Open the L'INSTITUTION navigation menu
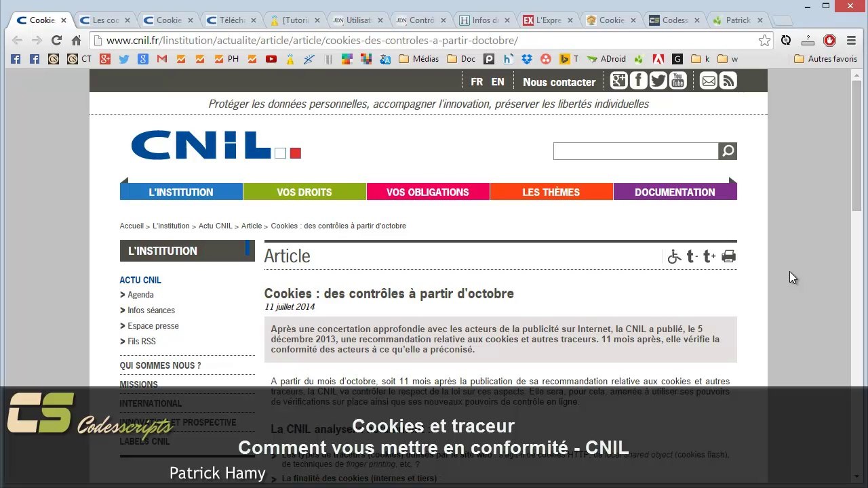 click(x=181, y=192)
